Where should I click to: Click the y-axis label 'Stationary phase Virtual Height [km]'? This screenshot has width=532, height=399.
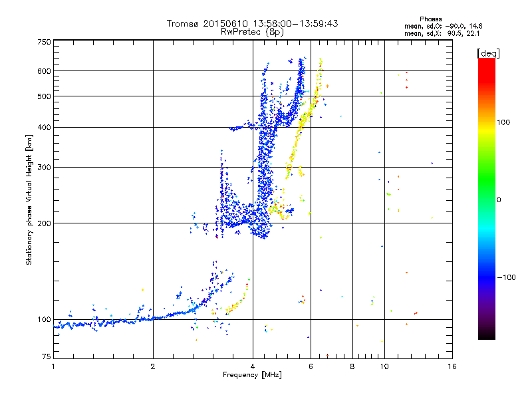tap(29, 199)
